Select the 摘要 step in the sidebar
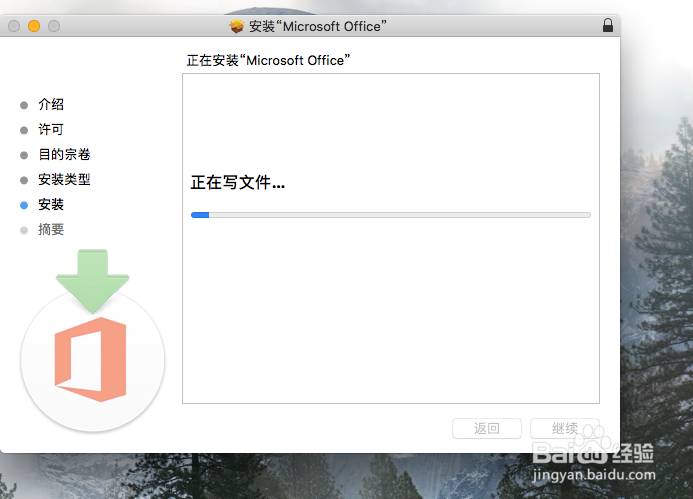 coord(51,229)
